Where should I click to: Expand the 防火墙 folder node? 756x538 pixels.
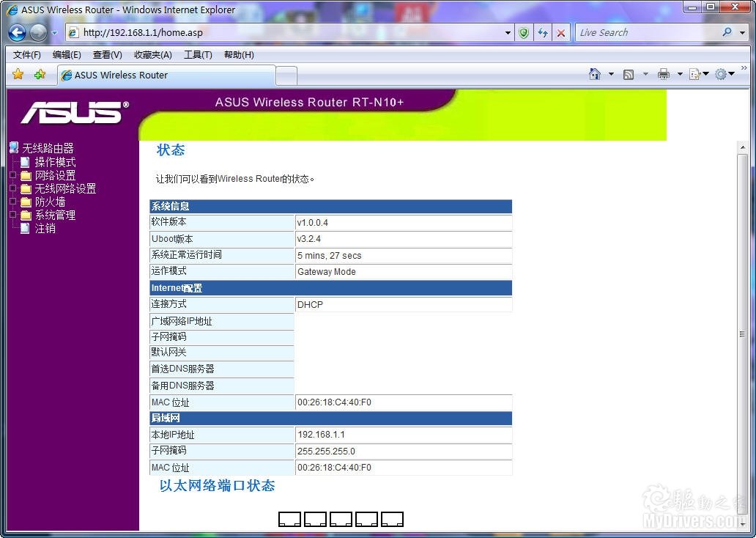pyautogui.click(x=13, y=202)
